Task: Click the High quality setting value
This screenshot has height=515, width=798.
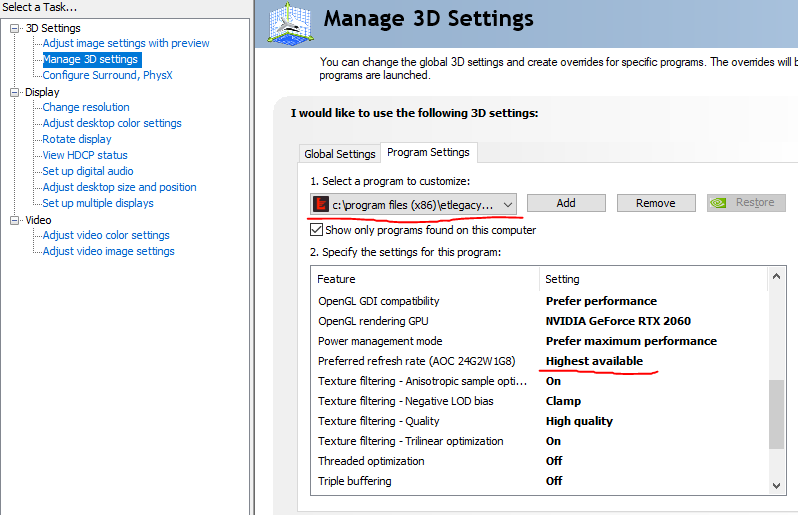Action: (x=579, y=421)
